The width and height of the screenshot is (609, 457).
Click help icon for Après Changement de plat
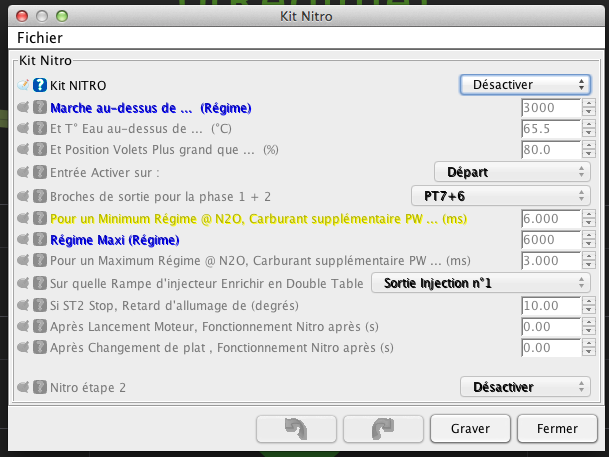(40, 347)
